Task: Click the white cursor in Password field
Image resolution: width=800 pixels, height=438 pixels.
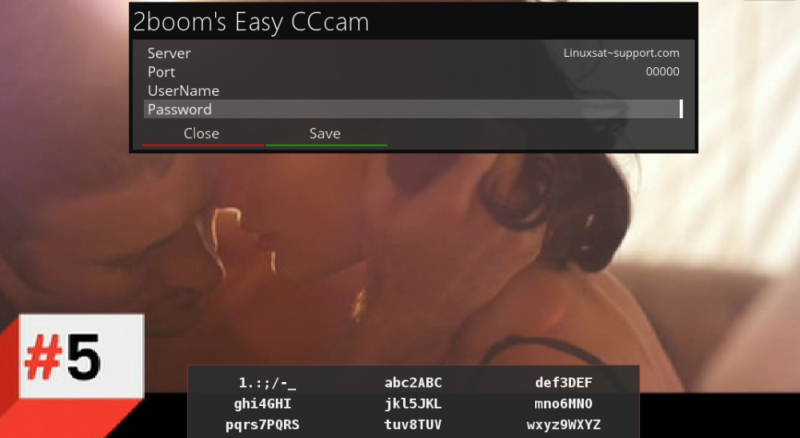Action: point(681,109)
